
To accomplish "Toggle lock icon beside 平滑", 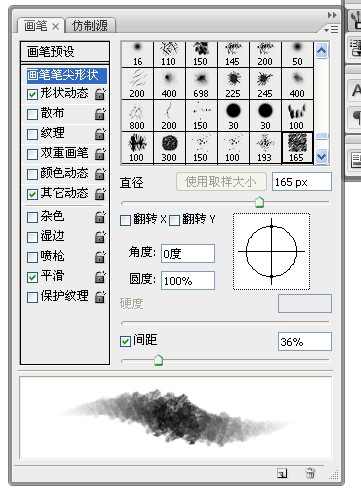I will click(x=100, y=277).
